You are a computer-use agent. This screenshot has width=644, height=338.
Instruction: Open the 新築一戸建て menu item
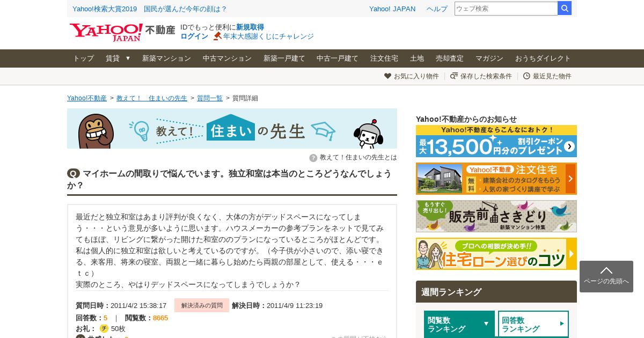pyautogui.click(x=284, y=58)
